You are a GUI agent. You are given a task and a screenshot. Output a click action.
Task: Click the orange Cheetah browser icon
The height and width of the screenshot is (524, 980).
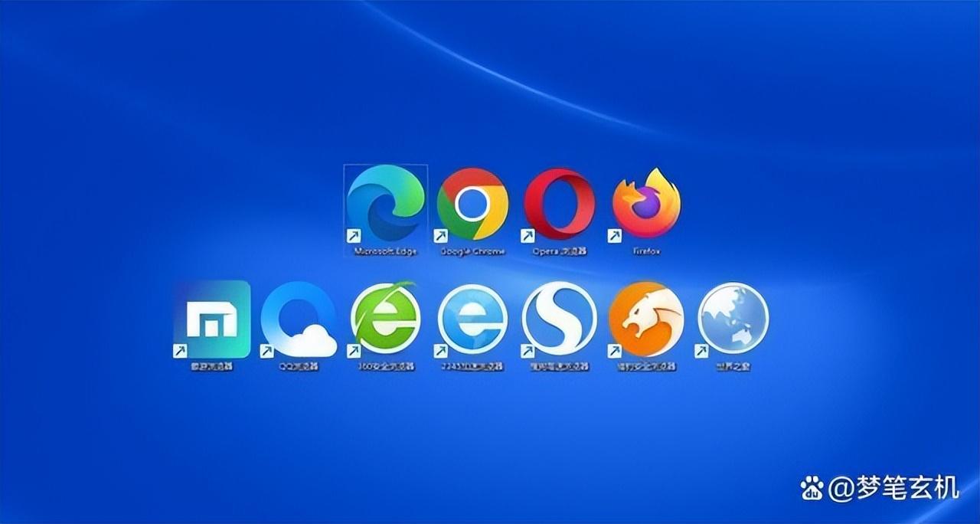click(x=646, y=319)
